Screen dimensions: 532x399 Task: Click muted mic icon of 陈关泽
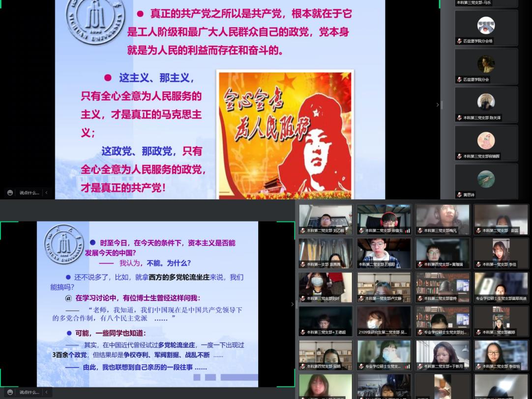point(459,118)
